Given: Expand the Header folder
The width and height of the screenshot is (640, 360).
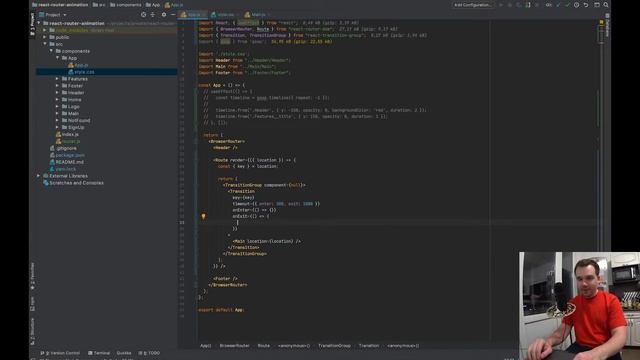Looking at the screenshot, I should [x=58, y=93].
